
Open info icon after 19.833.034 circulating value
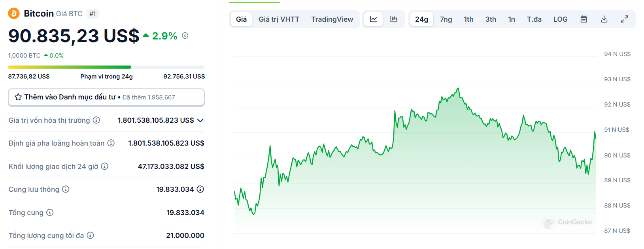pos(200,189)
